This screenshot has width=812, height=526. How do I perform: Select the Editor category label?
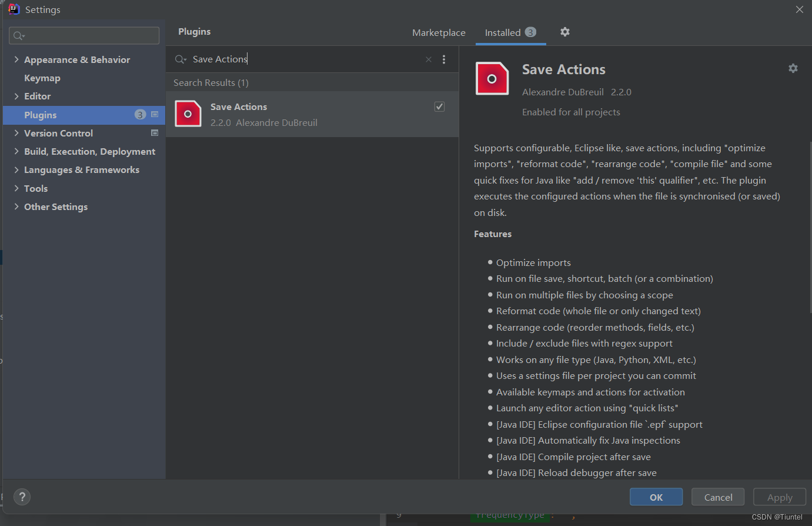coord(38,96)
